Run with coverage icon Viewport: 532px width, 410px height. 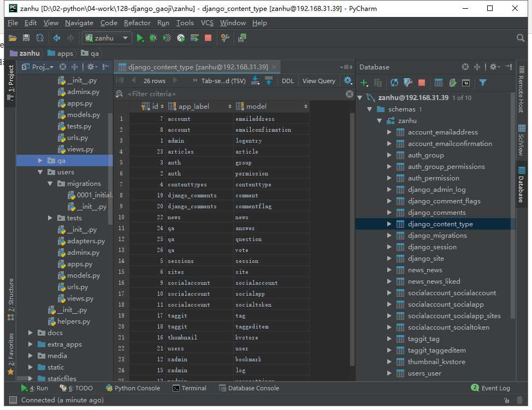coord(167,38)
